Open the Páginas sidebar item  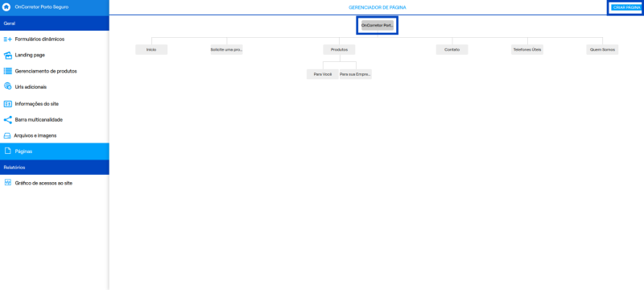coord(54,151)
